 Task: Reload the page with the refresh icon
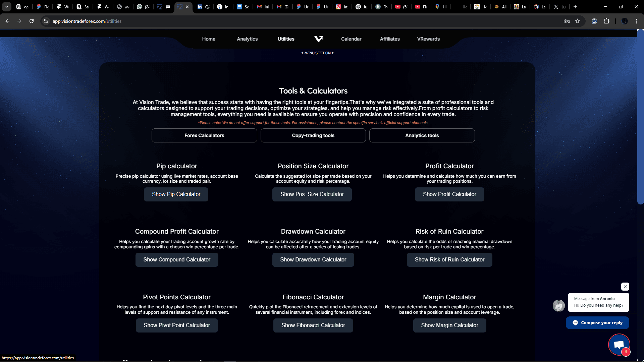coord(32,21)
